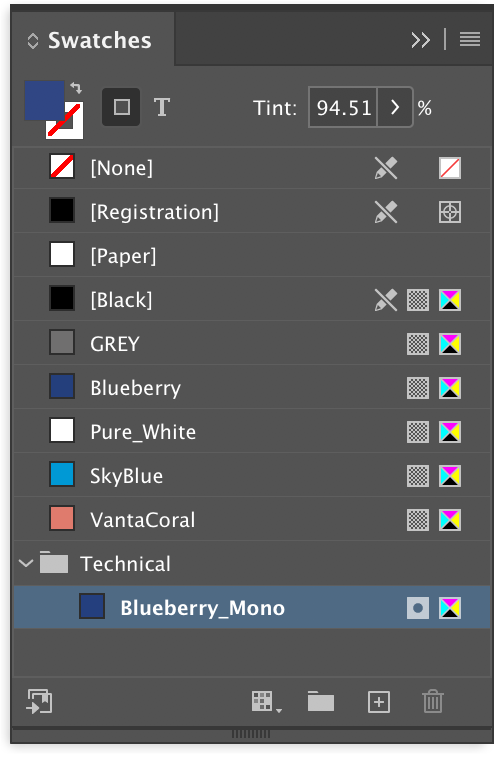
Task: Swap fill and stroke arrows icon
Action: 76,88
